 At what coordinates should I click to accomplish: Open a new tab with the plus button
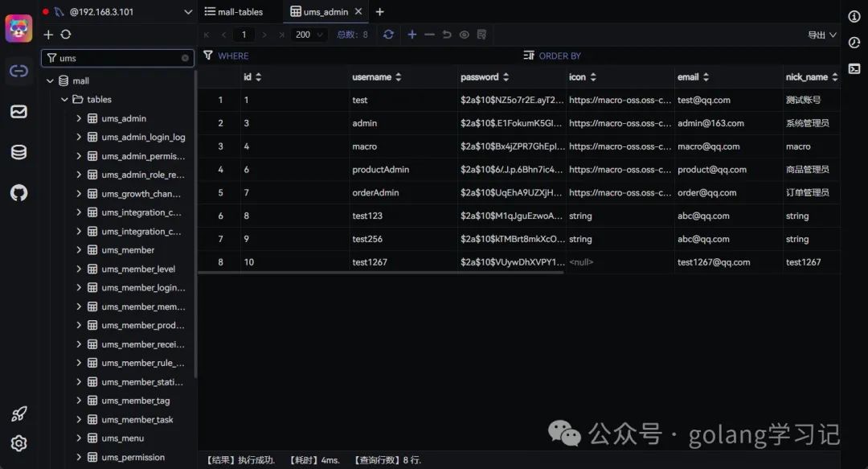tap(379, 11)
